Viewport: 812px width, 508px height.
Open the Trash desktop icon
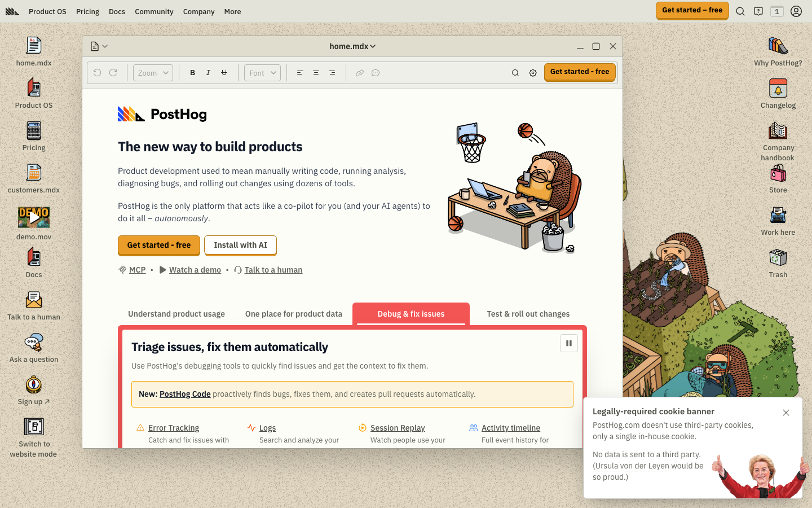pyautogui.click(x=778, y=263)
